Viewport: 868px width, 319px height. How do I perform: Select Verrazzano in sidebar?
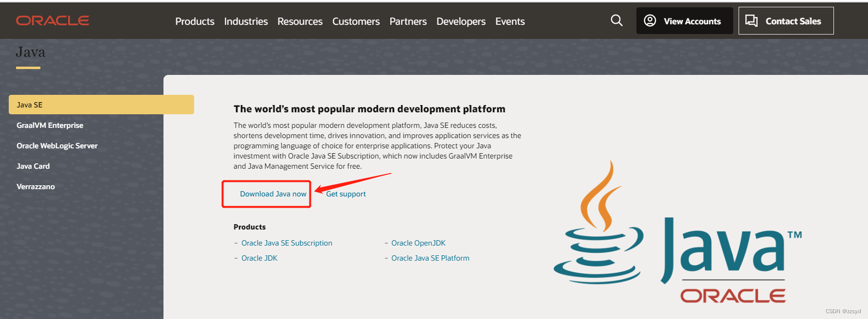coord(36,186)
